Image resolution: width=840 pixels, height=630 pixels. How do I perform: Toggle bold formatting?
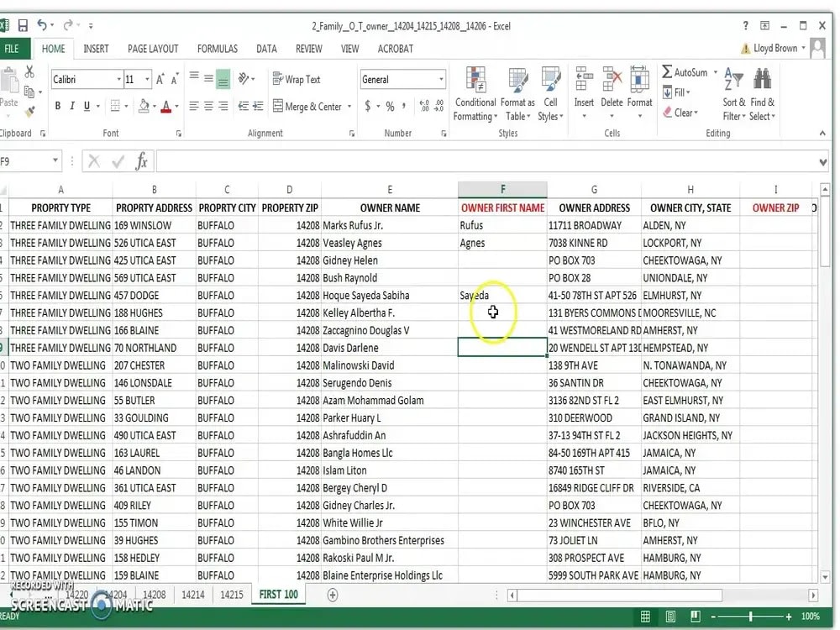pos(57,106)
